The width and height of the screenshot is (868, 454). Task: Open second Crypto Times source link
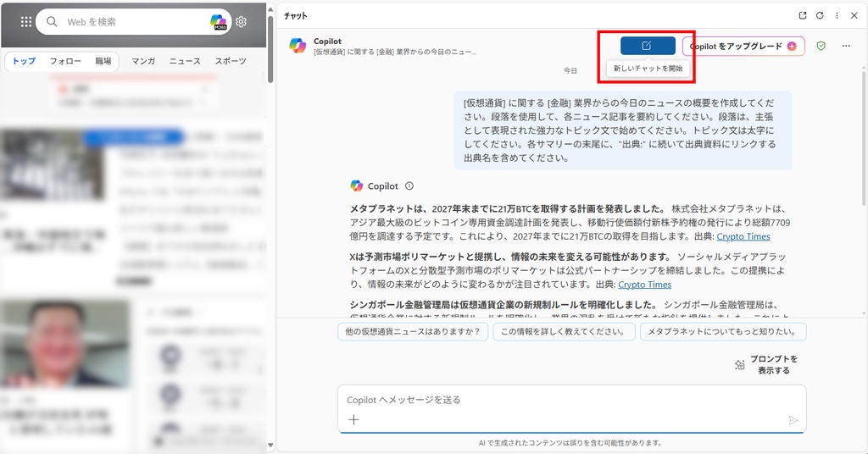(644, 285)
